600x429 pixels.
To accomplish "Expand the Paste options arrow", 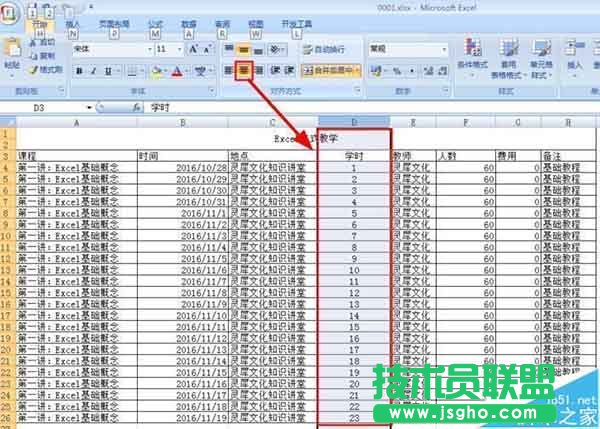I will [12, 75].
